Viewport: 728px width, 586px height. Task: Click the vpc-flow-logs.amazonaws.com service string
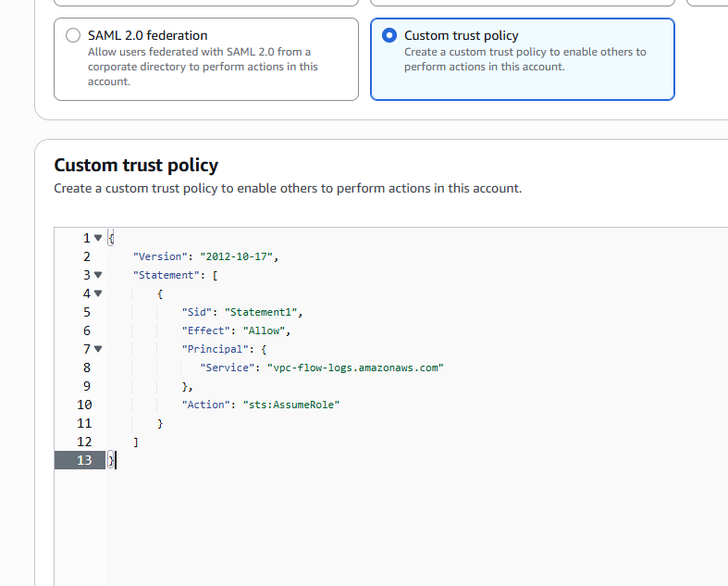coord(355,368)
